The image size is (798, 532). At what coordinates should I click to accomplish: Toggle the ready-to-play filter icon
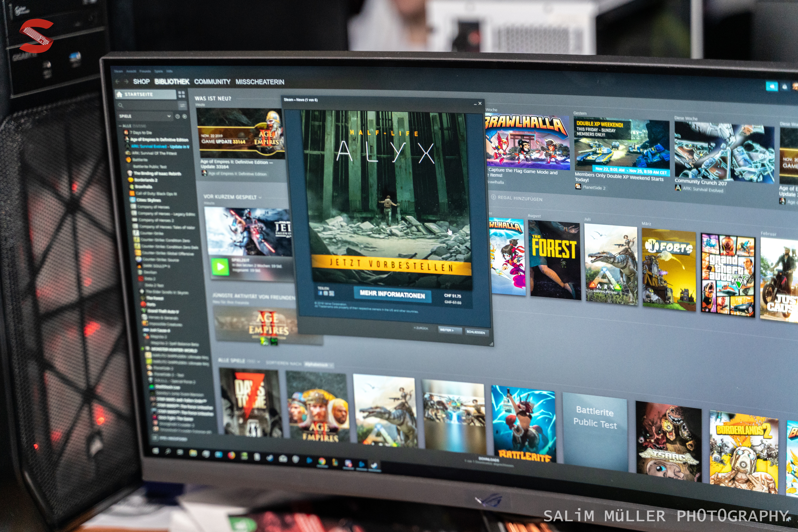click(x=185, y=116)
